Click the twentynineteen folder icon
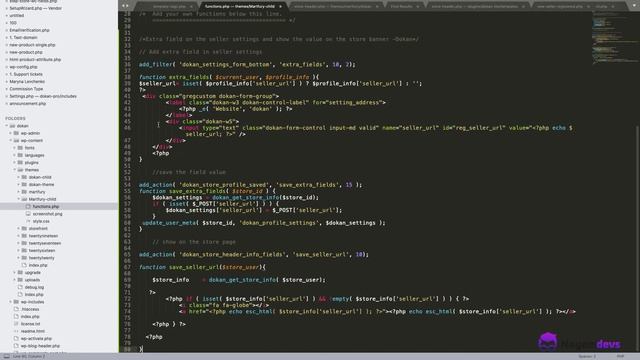Image resolution: width=640 pixels, height=360 pixels. [24, 236]
